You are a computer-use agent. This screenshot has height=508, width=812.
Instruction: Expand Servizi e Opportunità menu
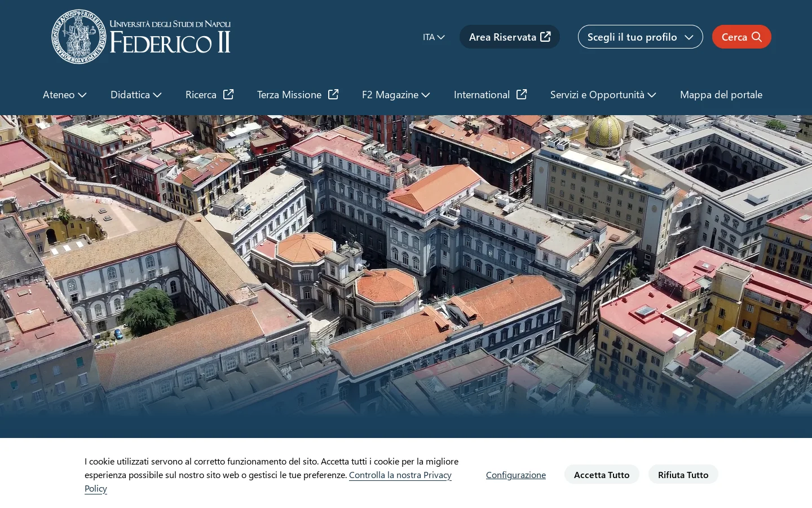click(603, 94)
